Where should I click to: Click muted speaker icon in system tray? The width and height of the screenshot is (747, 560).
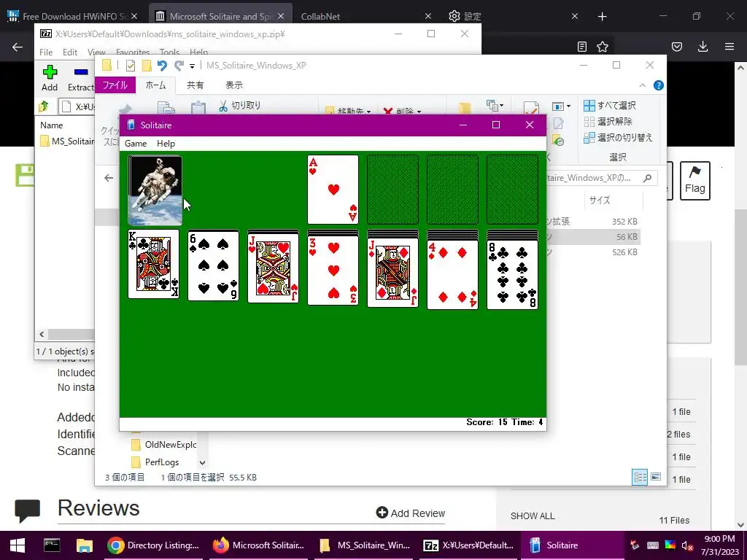687,545
